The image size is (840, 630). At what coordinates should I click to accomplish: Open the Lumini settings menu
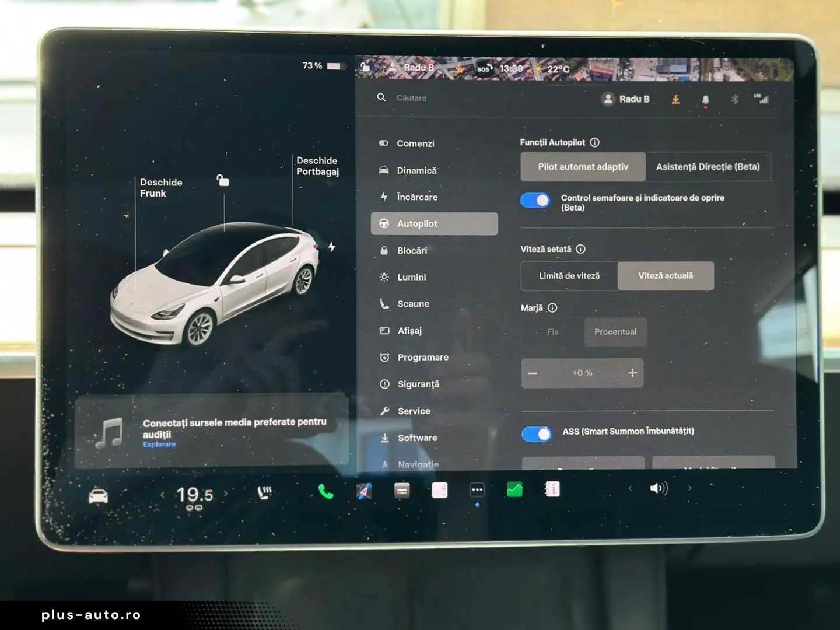[x=435, y=277]
